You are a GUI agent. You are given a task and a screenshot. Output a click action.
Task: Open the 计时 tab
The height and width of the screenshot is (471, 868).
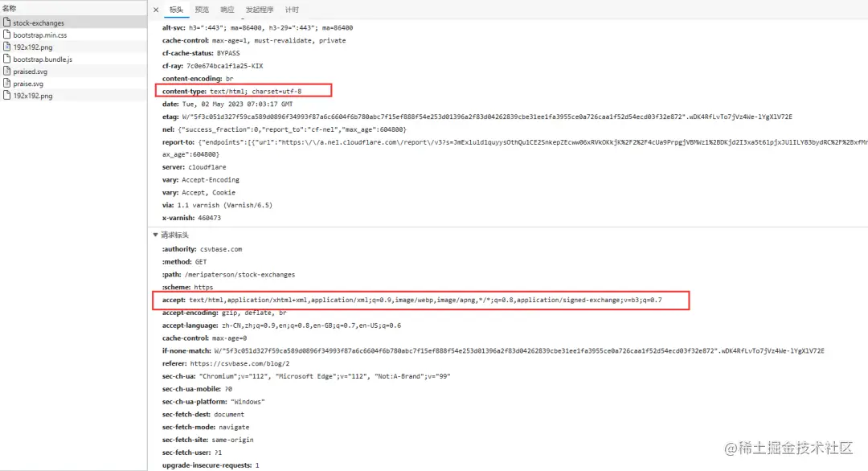(x=292, y=10)
